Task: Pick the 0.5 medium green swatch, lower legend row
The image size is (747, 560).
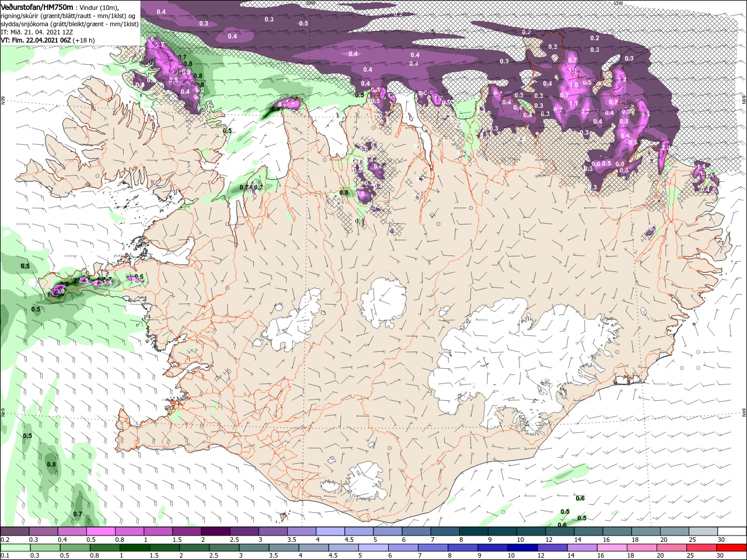Action: pos(75,548)
